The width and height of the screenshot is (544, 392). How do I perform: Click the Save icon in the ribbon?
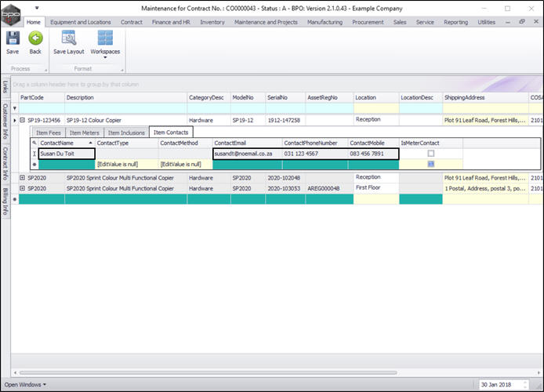tap(13, 38)
